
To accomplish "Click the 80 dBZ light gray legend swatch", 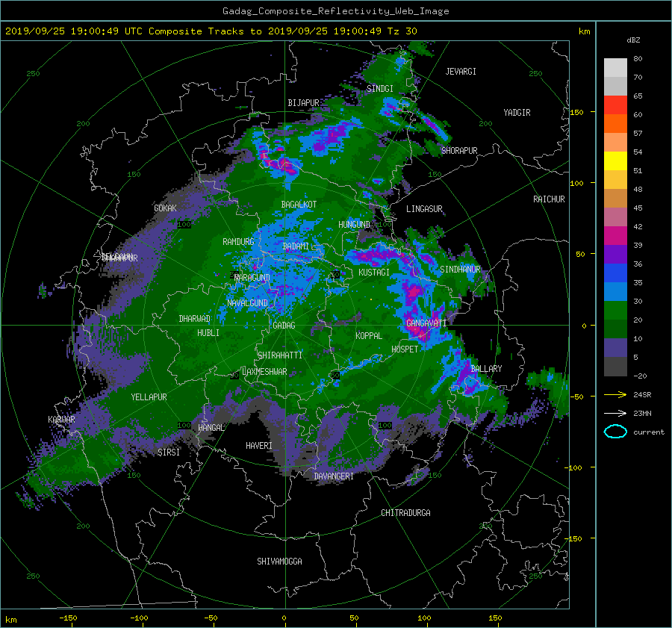I will pyautogui.click(x=615, y=67).
